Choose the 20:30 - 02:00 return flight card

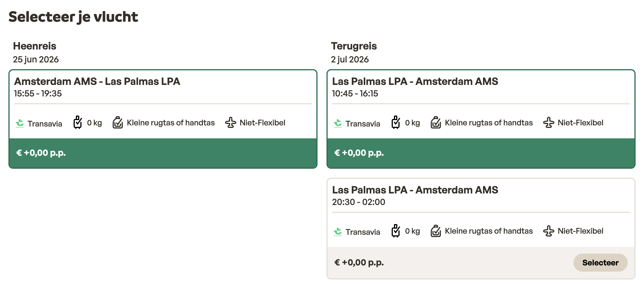click(480, 196)
